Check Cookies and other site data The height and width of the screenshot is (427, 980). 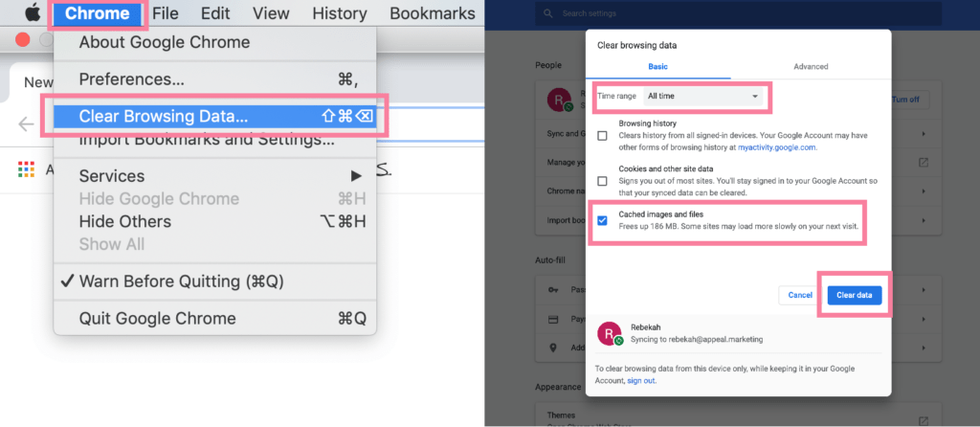(x=602, y=180)
